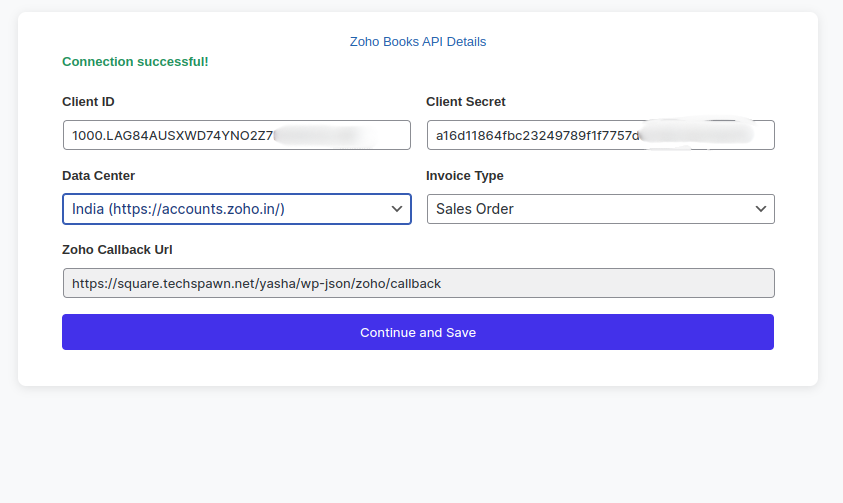The width and height of the screenshot is (843, 503).
Task: Click the chevron arrow in Invoice Type select
Action: pyautogui.click(x=760, y=209)
